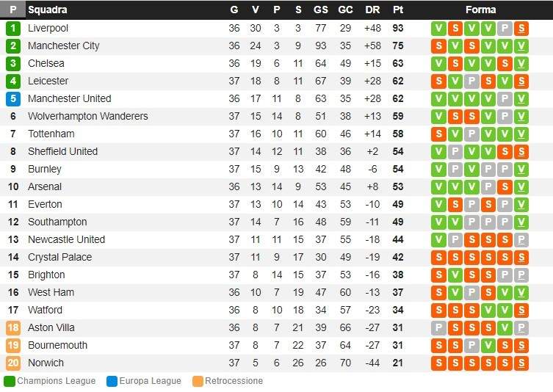Open the Wolverhampton Wanderers team link
This screenshot has width=553, height=392.
click(x=88, y=116)
